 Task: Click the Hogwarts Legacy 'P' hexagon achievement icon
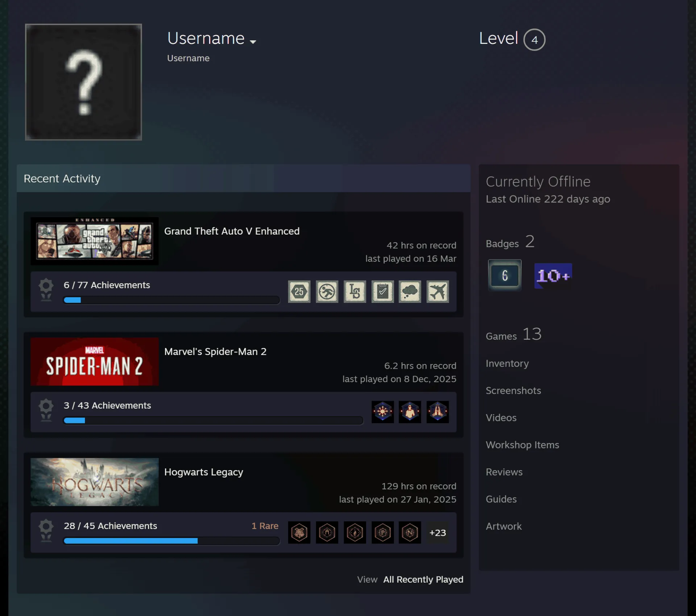(382, 533)
